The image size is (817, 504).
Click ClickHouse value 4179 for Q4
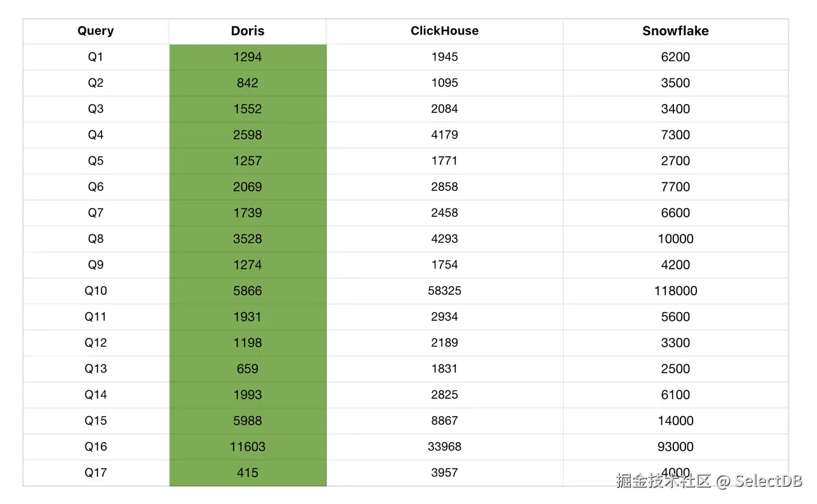click(444, 135)
